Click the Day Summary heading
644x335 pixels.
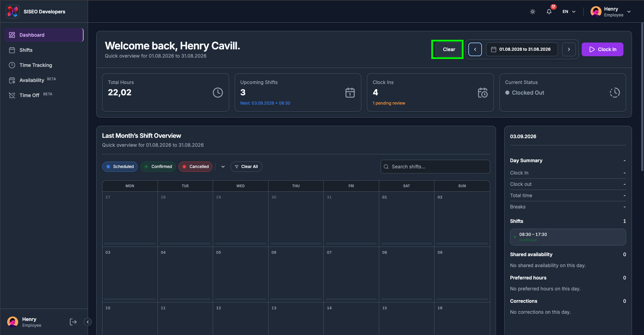coord(526,160)
